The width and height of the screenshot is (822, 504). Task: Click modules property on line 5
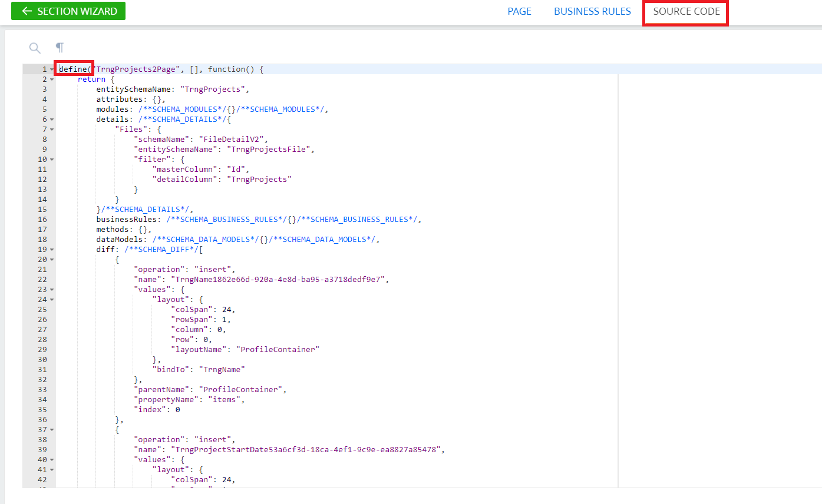click(x=113, y=110)
